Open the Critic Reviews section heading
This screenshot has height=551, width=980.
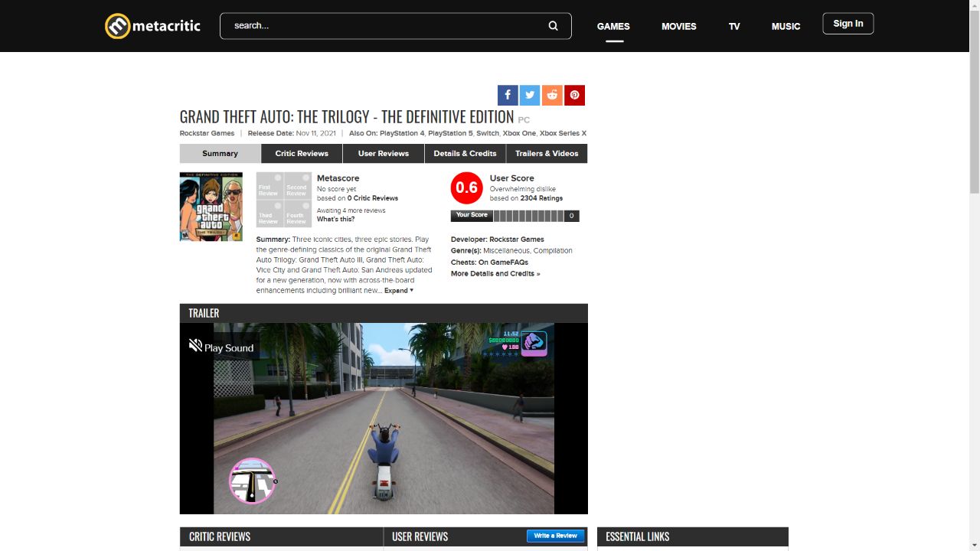click(220, 536)
